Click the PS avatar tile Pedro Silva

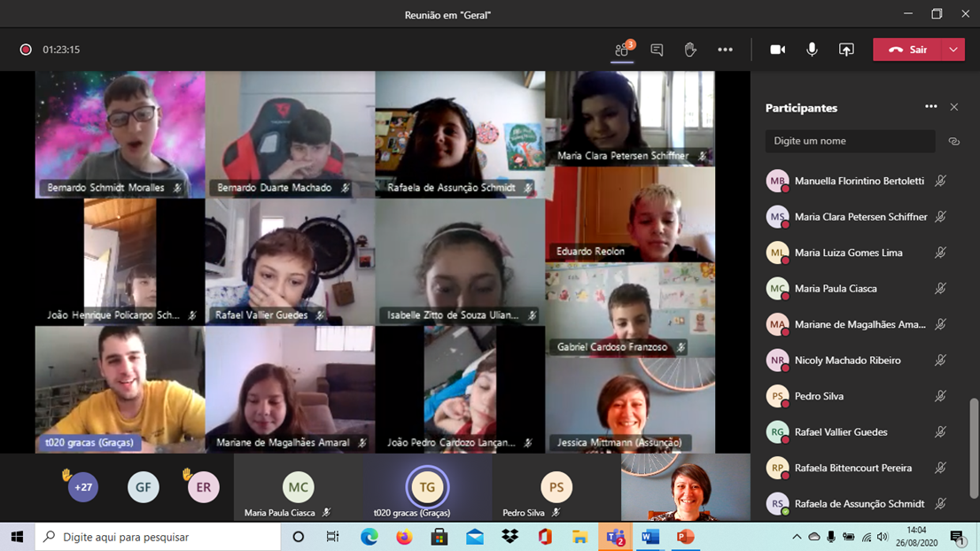point(556,487)
